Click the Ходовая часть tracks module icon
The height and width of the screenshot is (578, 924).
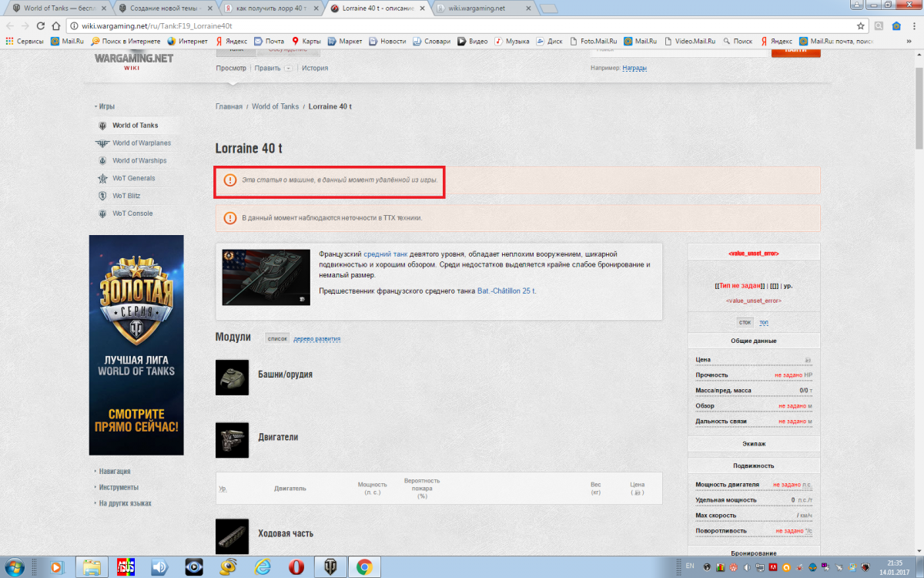[232, 536]
